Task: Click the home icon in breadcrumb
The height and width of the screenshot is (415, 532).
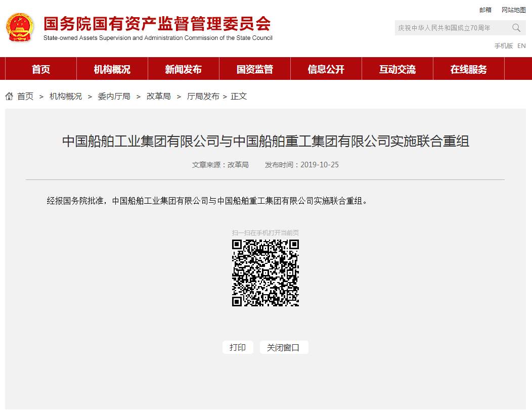Action: 9,96
